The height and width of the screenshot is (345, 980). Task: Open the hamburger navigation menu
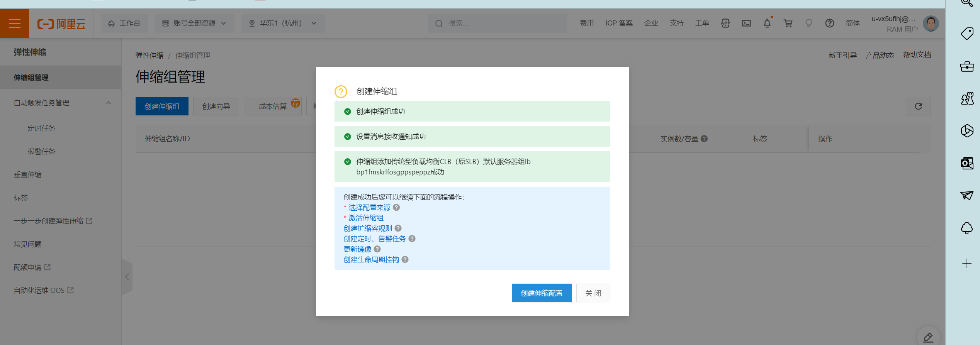[14, 24]
